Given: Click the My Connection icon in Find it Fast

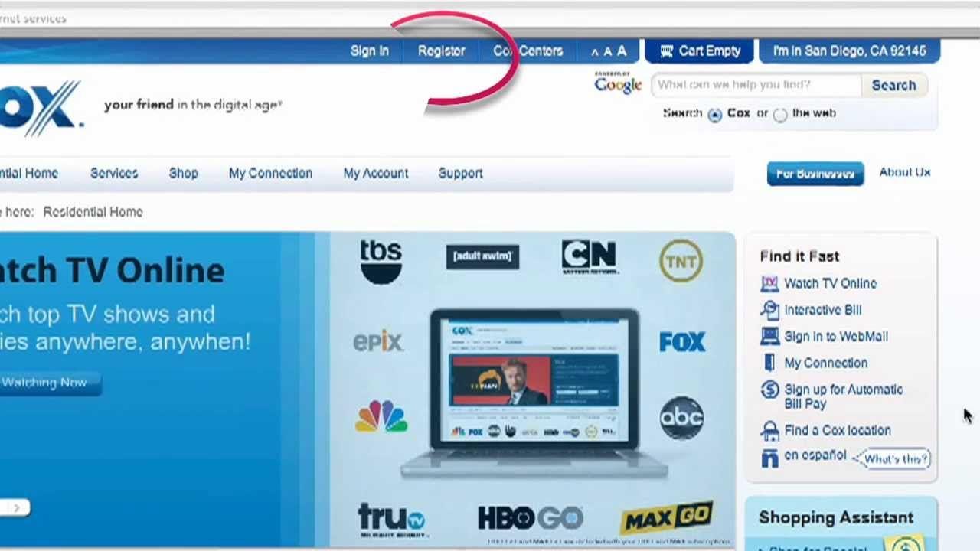Looking at the screenshot, I should point(769,363).
